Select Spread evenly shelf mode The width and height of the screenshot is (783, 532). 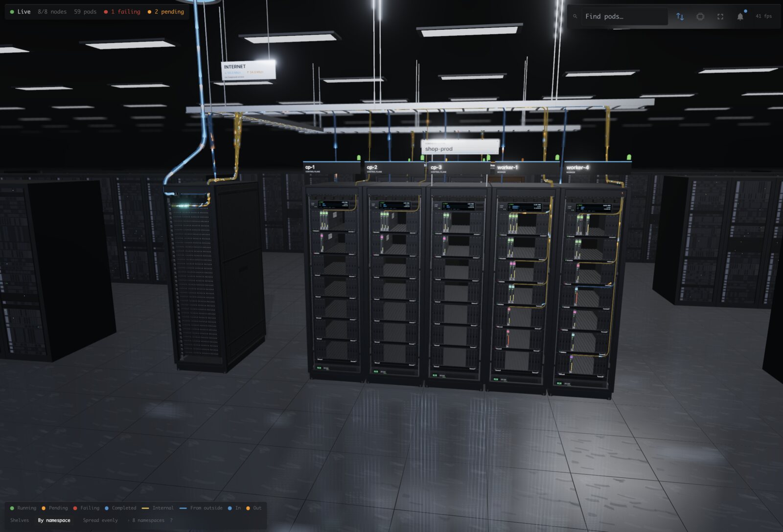point(100,520)
